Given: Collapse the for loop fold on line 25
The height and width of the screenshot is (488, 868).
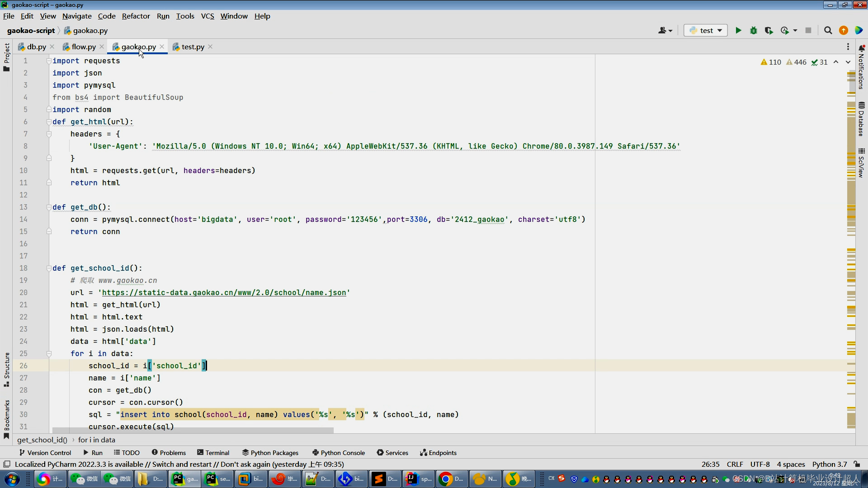Looking at the screenshot, I should click(x=49, y=353).
